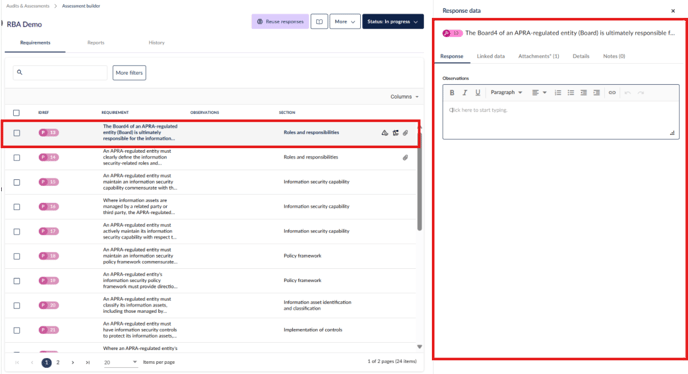
Task: Go to the first page arrow
Action: pos(17,363)
